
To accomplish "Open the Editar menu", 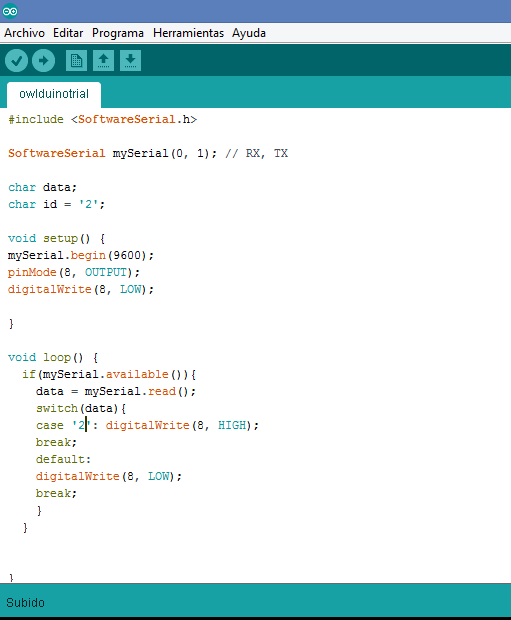I will coord(68,33).
